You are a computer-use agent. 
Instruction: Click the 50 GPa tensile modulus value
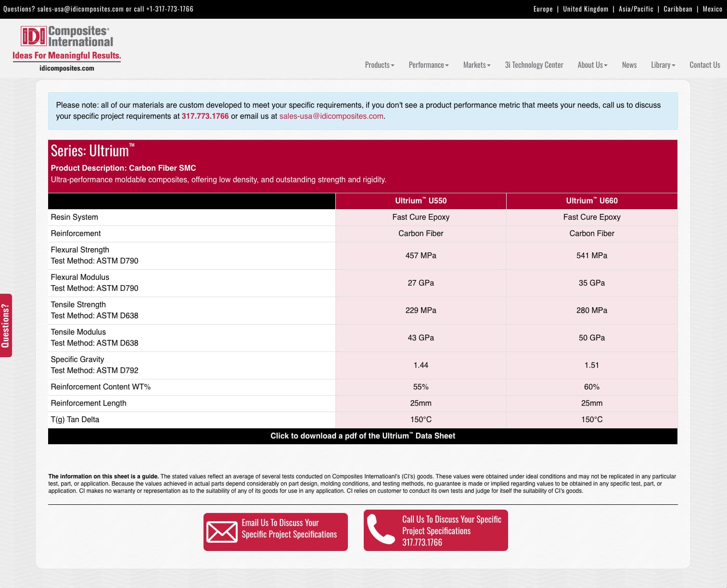click(x=592, y=338)
